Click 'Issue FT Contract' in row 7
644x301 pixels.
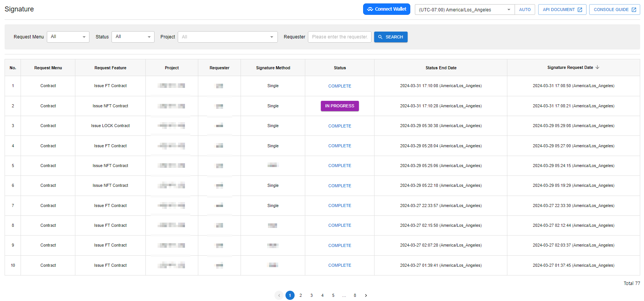tap(110, 205)
